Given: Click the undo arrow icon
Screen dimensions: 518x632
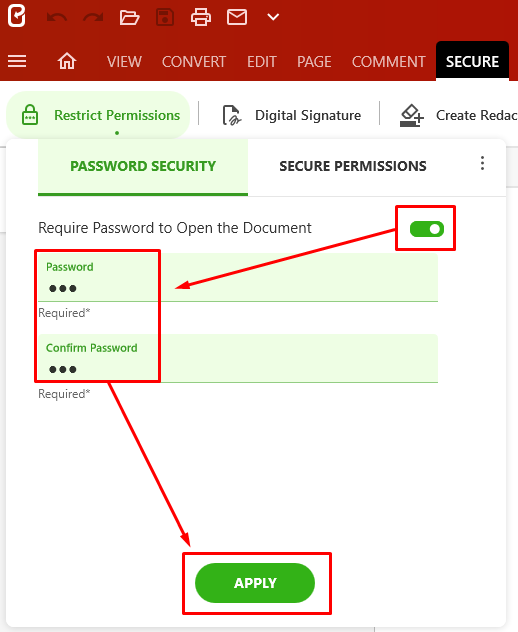Looking at the screenshot, I should 57,18.
